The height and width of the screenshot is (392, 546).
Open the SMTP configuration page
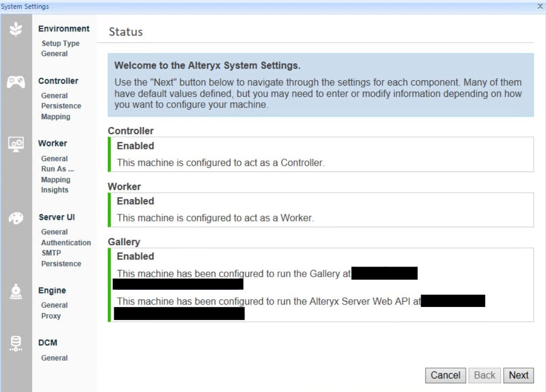pyautogui.click(x=52, y=253)
